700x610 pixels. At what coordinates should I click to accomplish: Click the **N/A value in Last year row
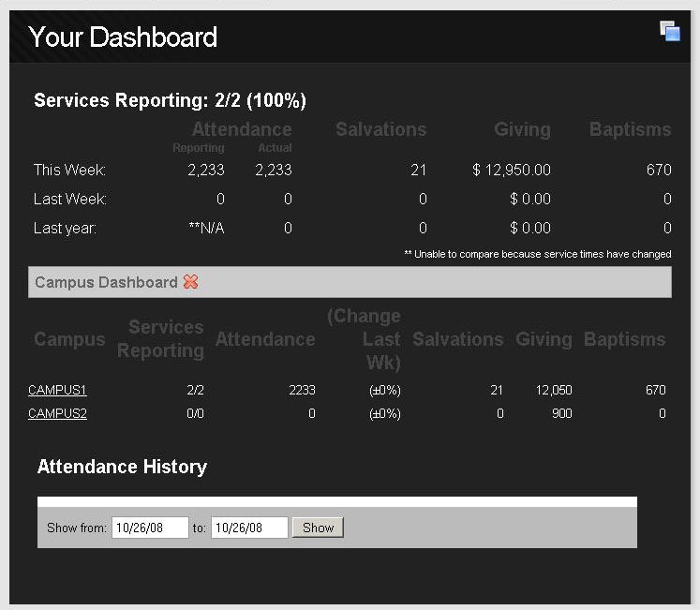click(206, 229)
